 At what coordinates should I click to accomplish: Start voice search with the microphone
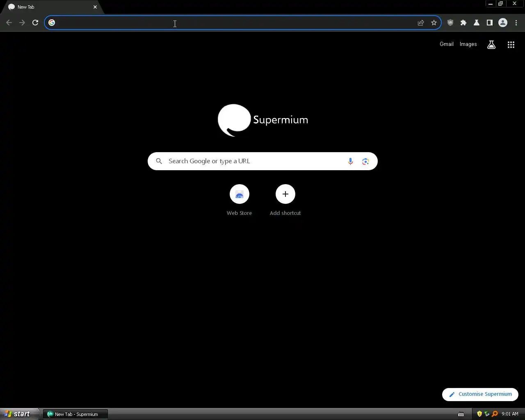click(x=350, y=162)
